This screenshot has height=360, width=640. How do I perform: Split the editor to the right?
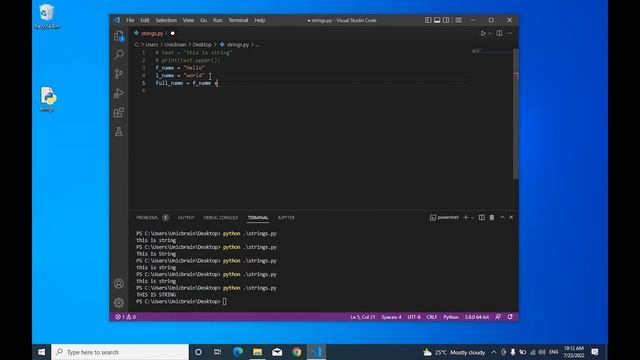[x=499, y=33]
